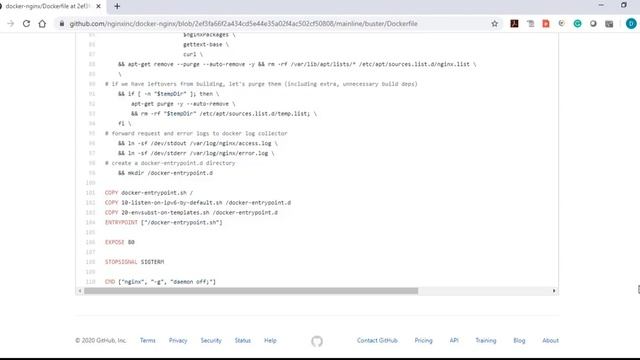Close the docker-nginx Dockerfile tab
The width and height of the screenshot is (640, 360).
[x=98, y=6]
